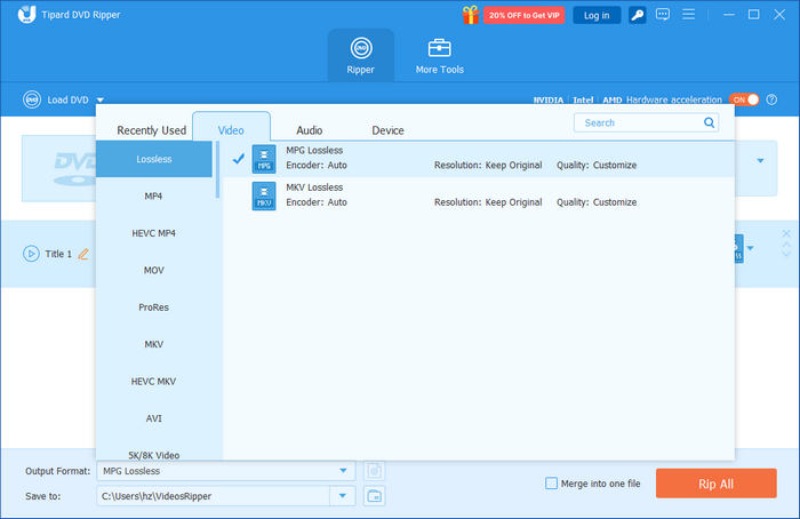The image size is (800, 519).
Task: Remove Title 1 with the X icon
Action: click(x=786, y=234)
